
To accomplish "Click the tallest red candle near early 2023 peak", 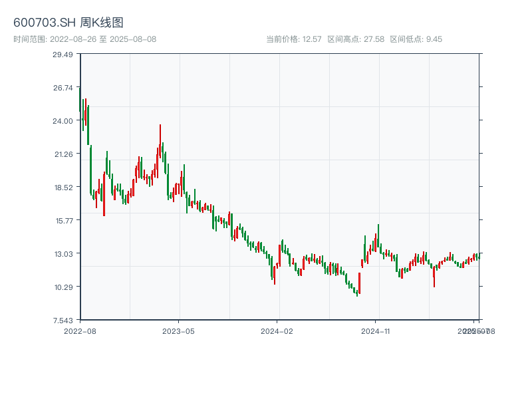I will coord(160,141).
